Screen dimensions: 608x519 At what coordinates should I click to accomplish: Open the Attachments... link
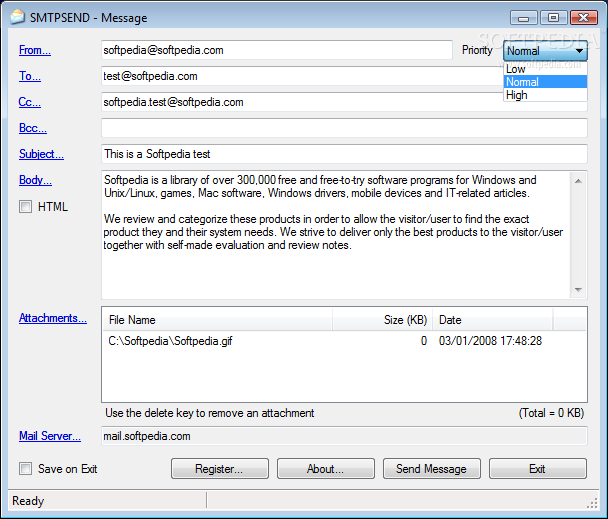click(x=53, y=318)
